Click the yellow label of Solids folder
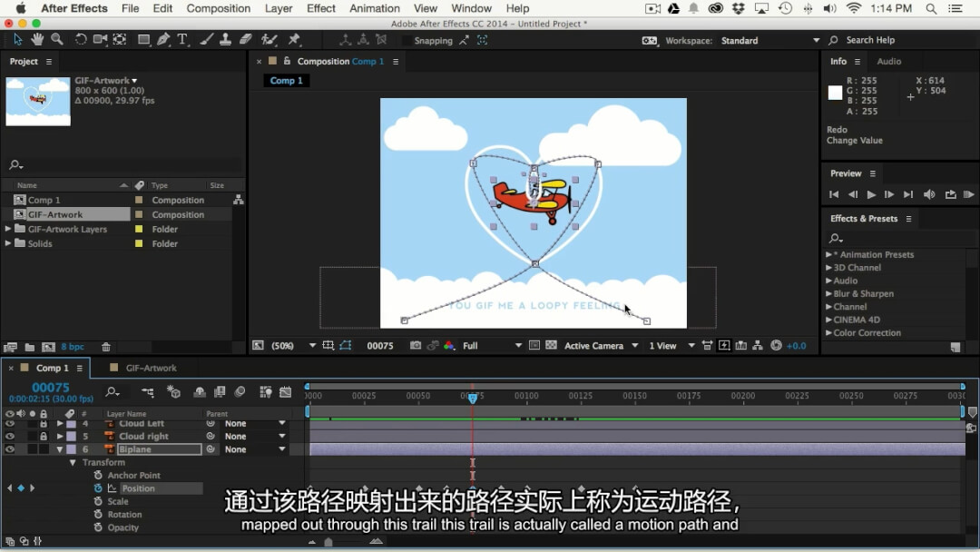This screenshot has width=980, height=552. (139, 243)
